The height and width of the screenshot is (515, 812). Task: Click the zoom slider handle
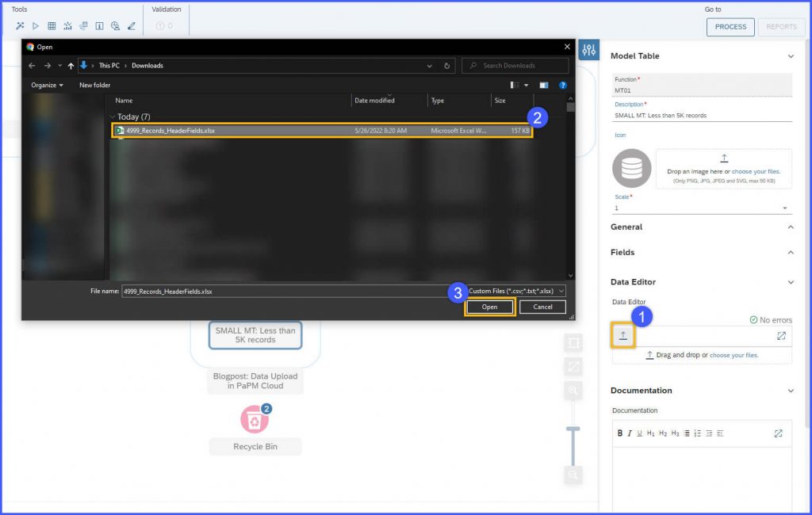pyautogui.click(x=573, y=429)
